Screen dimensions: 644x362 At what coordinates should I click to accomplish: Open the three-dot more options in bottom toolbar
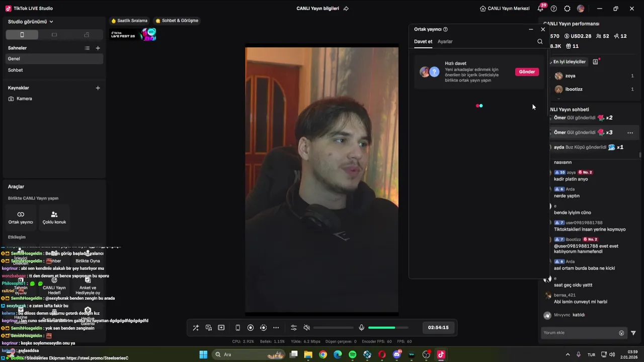[x=276, y=328]
